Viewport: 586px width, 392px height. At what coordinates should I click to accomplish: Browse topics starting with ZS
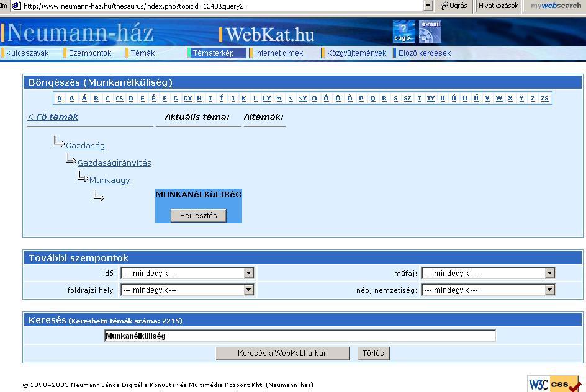coord(544,98)
